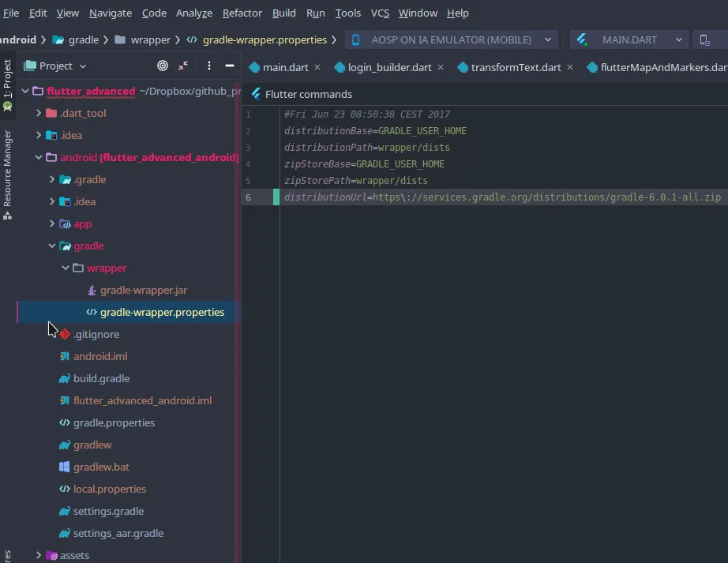Open Project panel options (three dots)
The height and width of the screenshot is (563, 728).
pos(209,66)
